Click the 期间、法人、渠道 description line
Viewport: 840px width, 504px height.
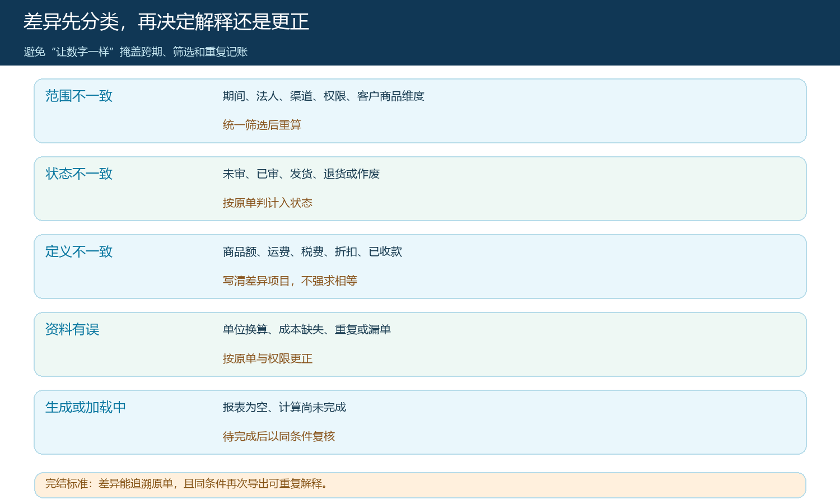(x=324, y=96)
